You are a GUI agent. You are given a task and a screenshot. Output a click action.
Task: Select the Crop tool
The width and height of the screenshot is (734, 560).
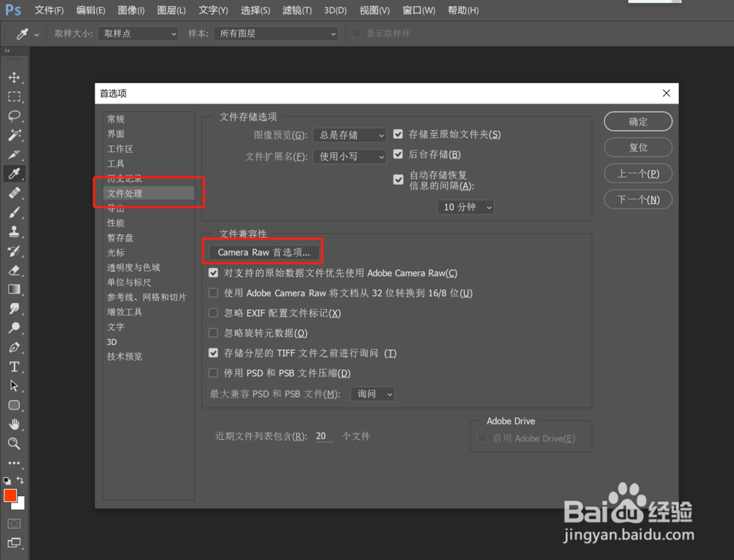pyautogui.click(x=14, y=154)
